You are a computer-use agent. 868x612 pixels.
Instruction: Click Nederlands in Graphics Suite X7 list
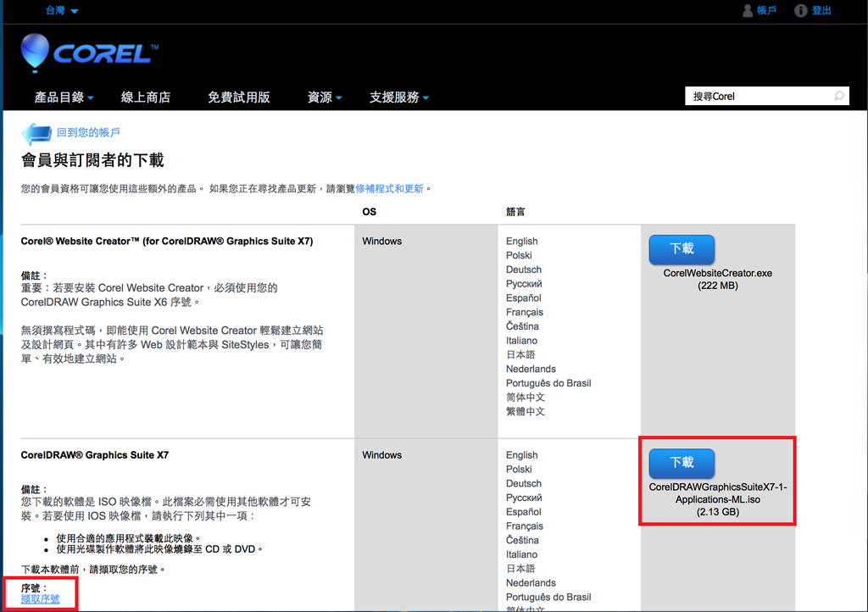click(x=531, y=582)
